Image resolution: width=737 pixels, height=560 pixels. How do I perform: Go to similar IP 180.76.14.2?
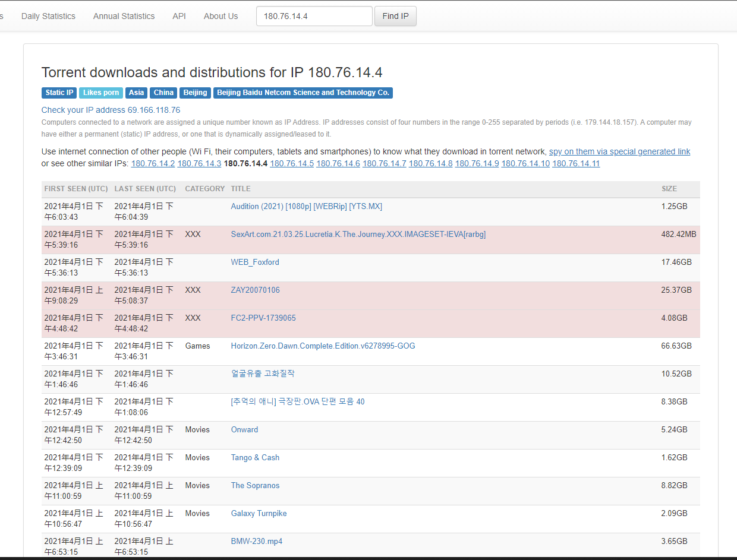pyautogui.click(x=153, y=163)
